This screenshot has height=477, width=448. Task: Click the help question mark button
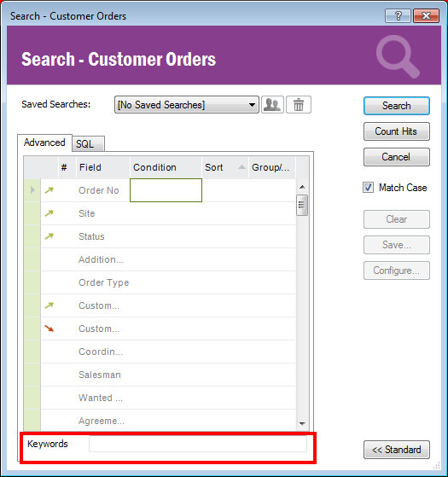[x=398, y=15]
